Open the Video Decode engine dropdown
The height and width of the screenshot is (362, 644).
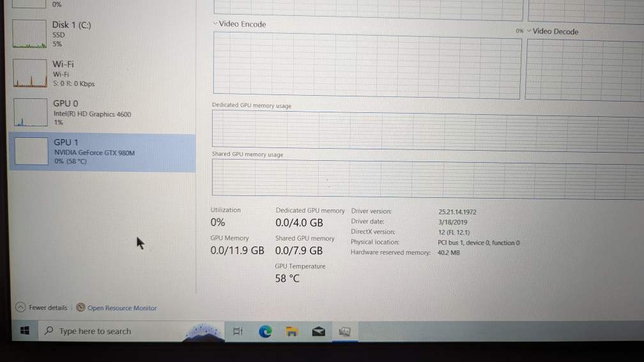pyautogui.click(x=530, y=31)
